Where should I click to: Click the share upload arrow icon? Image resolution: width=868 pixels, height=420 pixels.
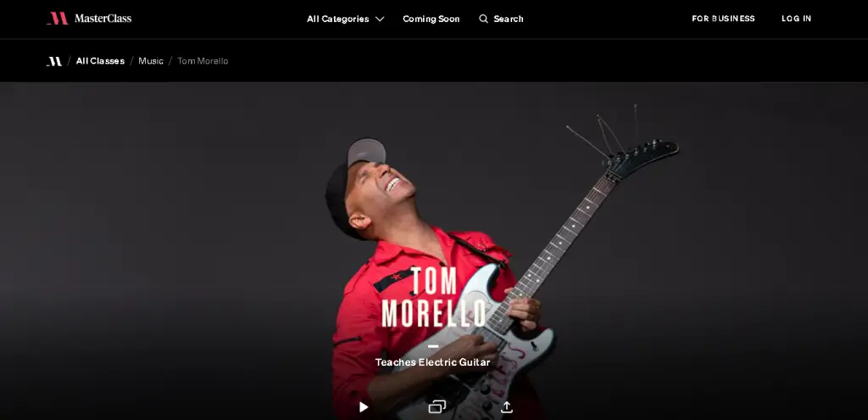[x=507, y=407]
